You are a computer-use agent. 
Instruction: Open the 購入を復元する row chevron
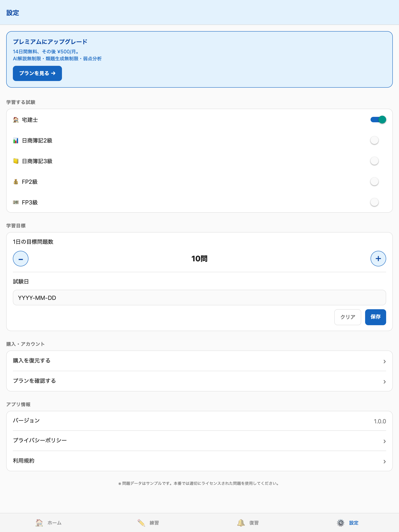pos(384,361)
